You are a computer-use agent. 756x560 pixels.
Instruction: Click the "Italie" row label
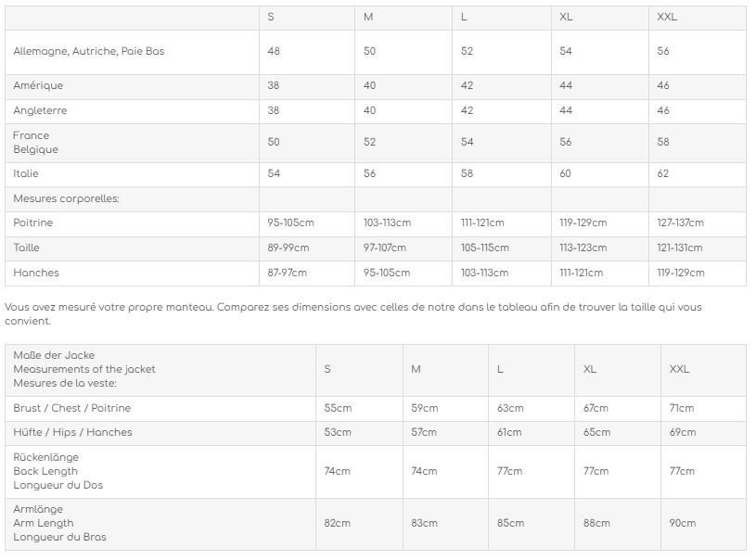26,174
